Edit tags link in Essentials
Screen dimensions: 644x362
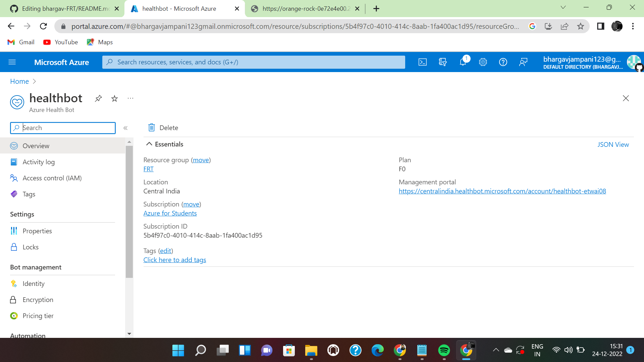coord(165,251)
